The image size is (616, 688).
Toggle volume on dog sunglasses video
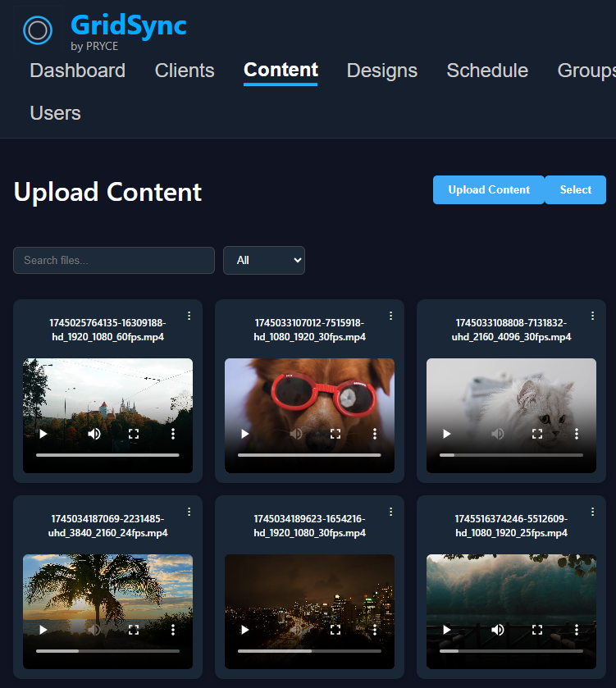pyautogui.click(x=296, y=434)
